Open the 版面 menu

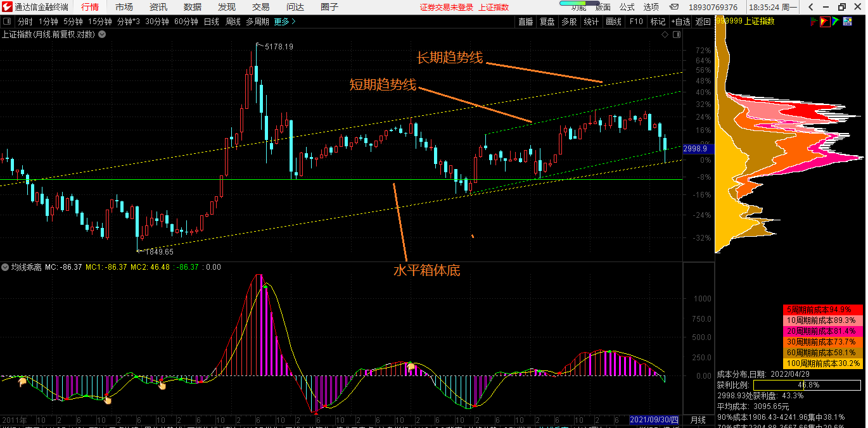click(603, 7)
